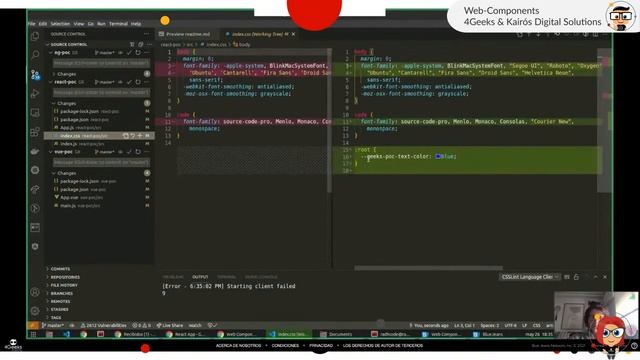The image size is (640, 360).
Task: Select main.js file row in vue-poc
Action: click(98, 206)
